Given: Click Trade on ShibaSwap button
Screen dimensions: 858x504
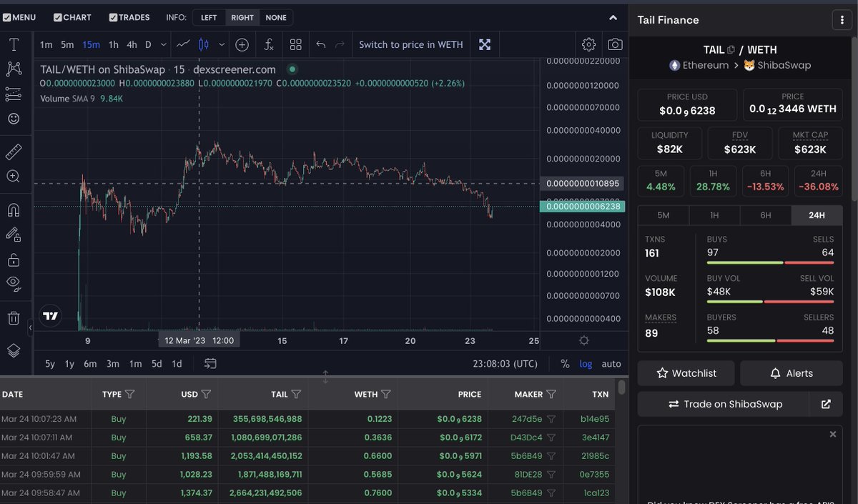Looking at the screenshot, I should coord(724,404).
